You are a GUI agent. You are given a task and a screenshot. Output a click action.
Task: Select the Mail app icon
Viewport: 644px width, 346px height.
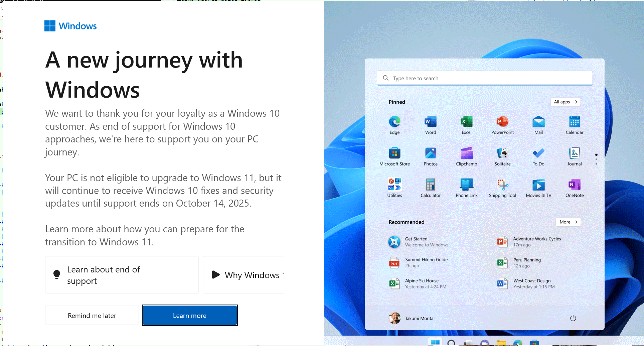pyautogui.click(x=538, y=122)
